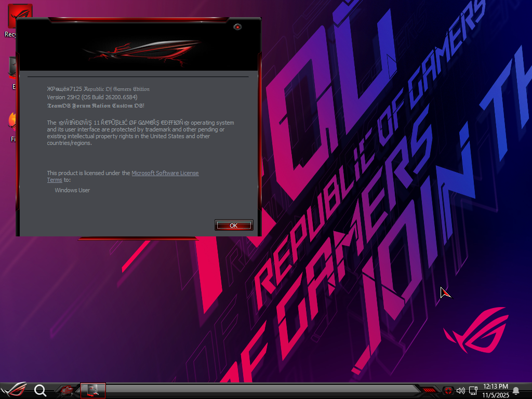Open the network connection tray icon
The width and height of the screenshot is (532, 399).
click(473, 391)
